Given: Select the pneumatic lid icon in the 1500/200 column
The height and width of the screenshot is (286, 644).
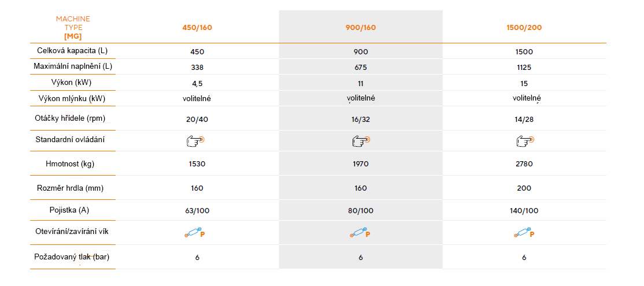Looking at the screenshot, I should pyautogui.click(x=524, y=233).
